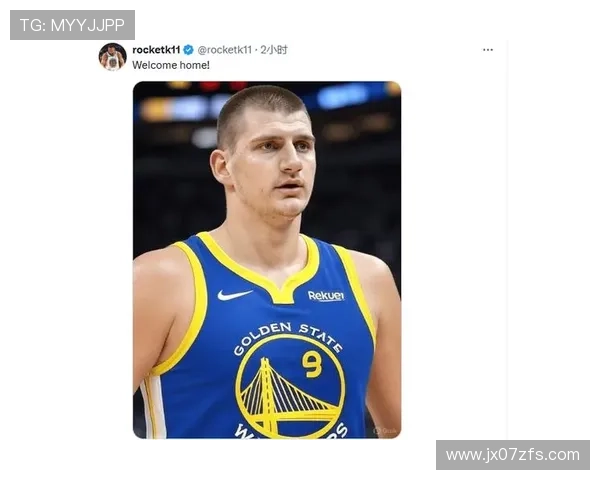The image size is (600, 480).
Task: Open the tweet's attached photo
Action: pos(267,260)
